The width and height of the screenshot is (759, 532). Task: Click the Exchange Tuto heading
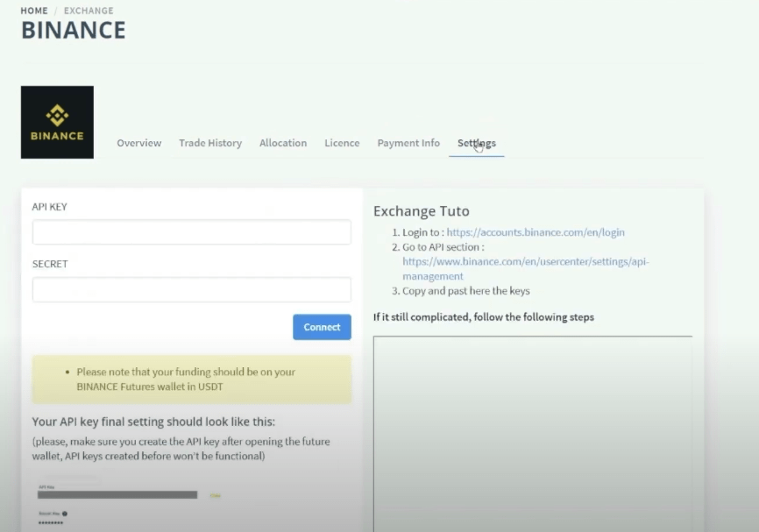coord(421,211)
